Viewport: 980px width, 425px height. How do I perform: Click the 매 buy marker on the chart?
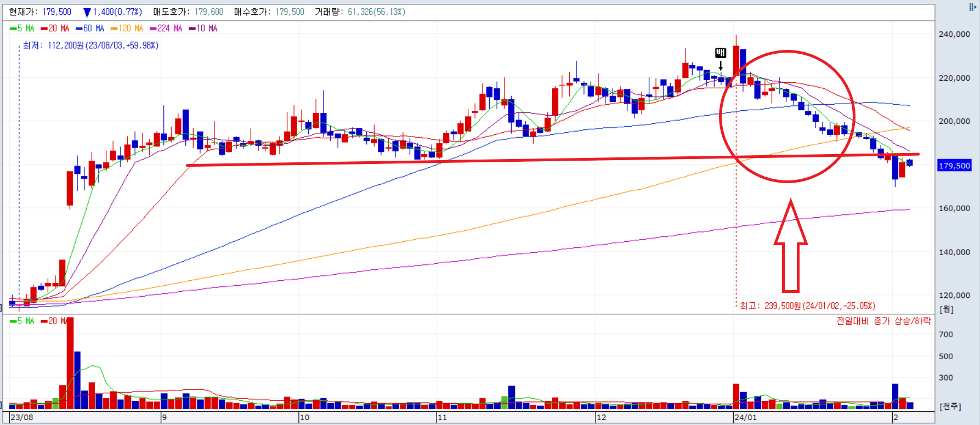coord(721,53)
